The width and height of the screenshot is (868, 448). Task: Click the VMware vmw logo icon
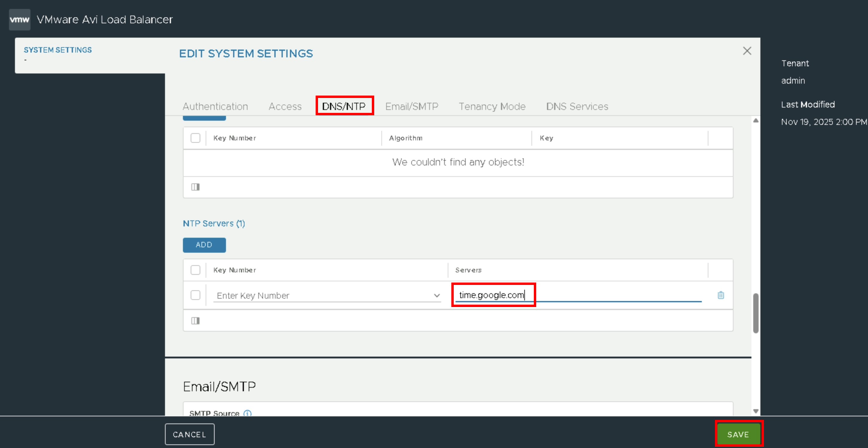(x=19, y=19)
